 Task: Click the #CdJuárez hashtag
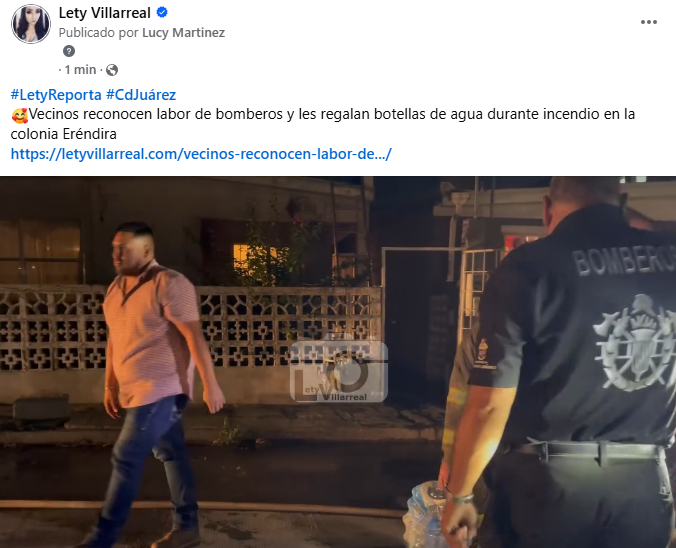click(141, 94)
